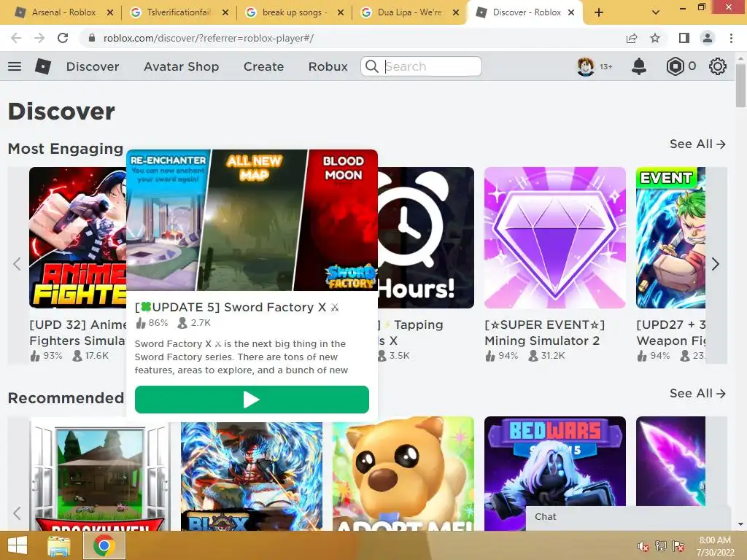Click the Roblox logo home icon

coord(43,66)
